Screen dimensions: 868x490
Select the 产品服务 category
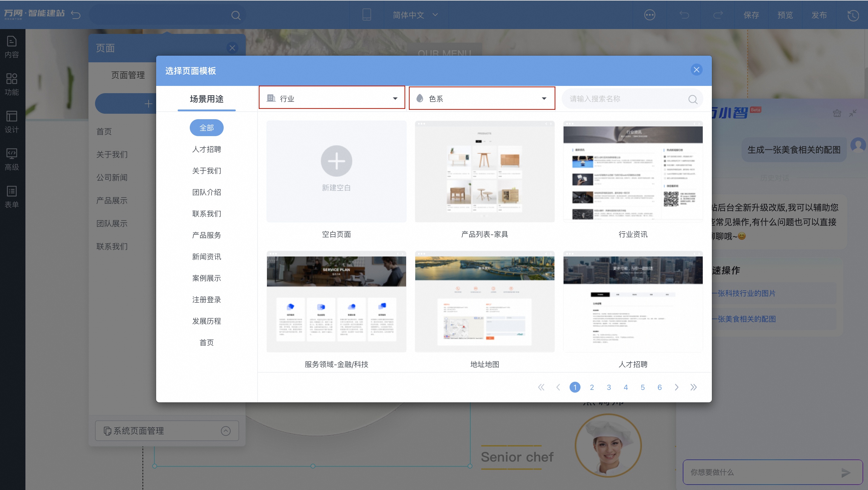[x=206, y=235]
